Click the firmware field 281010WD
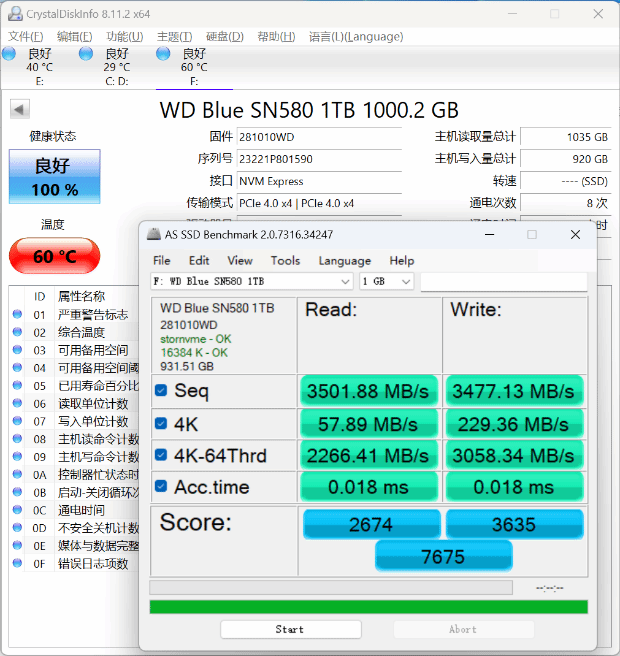This screenshot has width=620, height=656. click(319, 137)
